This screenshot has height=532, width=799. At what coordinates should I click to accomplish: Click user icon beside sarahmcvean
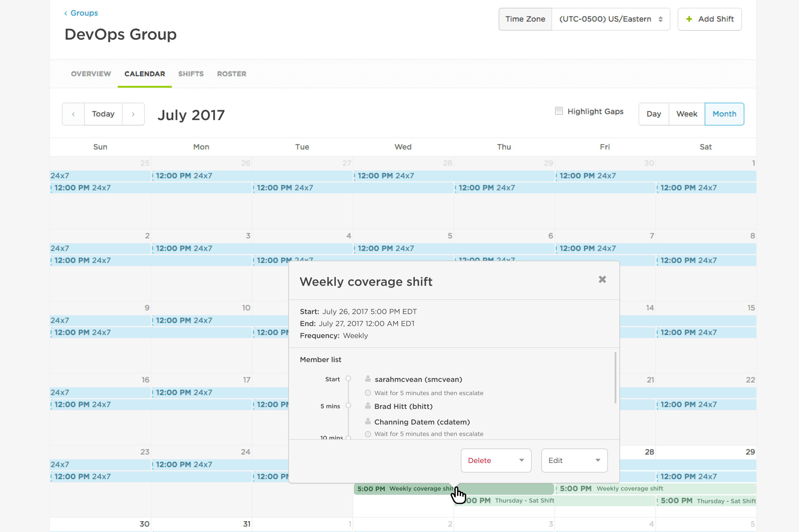pyautogui.click(x=368, y=379)
